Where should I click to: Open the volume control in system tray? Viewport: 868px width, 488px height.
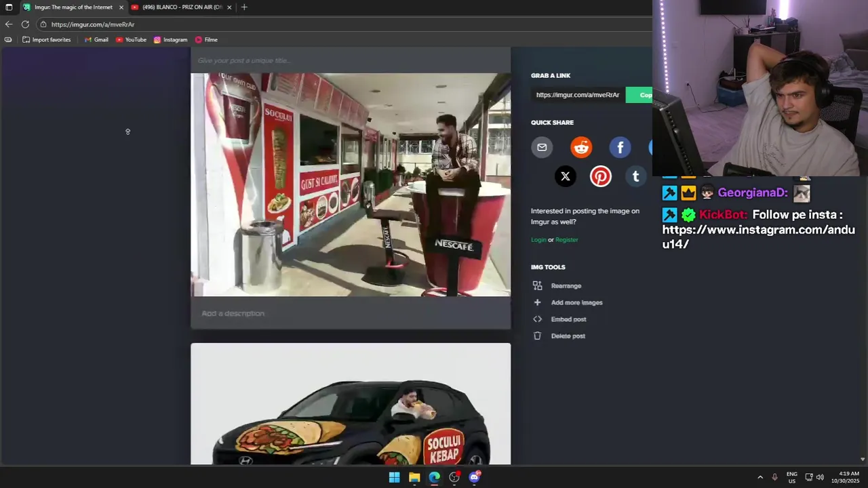[x=820, y=477]
